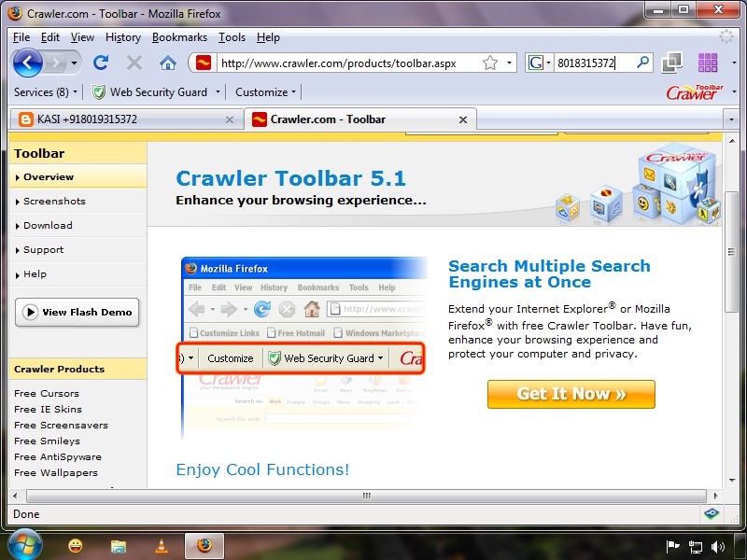Expand the address bar URL dropdown
Screen dimensions: 747x560
coord(509,63)
